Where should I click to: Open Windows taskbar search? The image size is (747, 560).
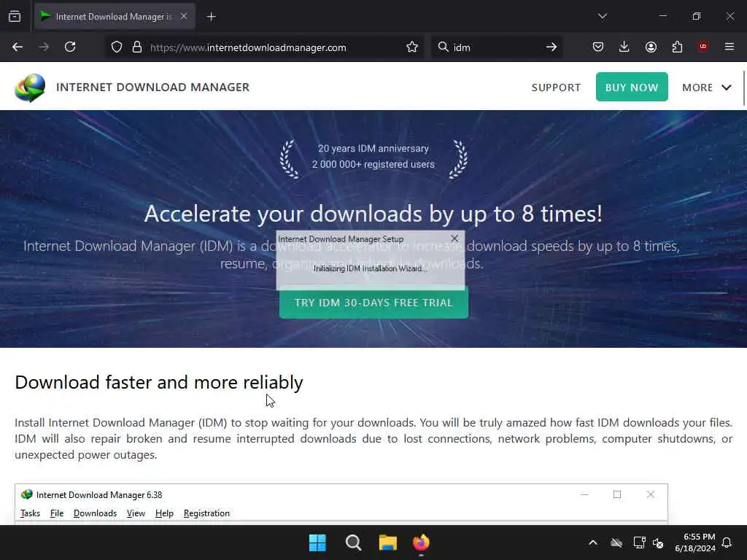(353, 542)
